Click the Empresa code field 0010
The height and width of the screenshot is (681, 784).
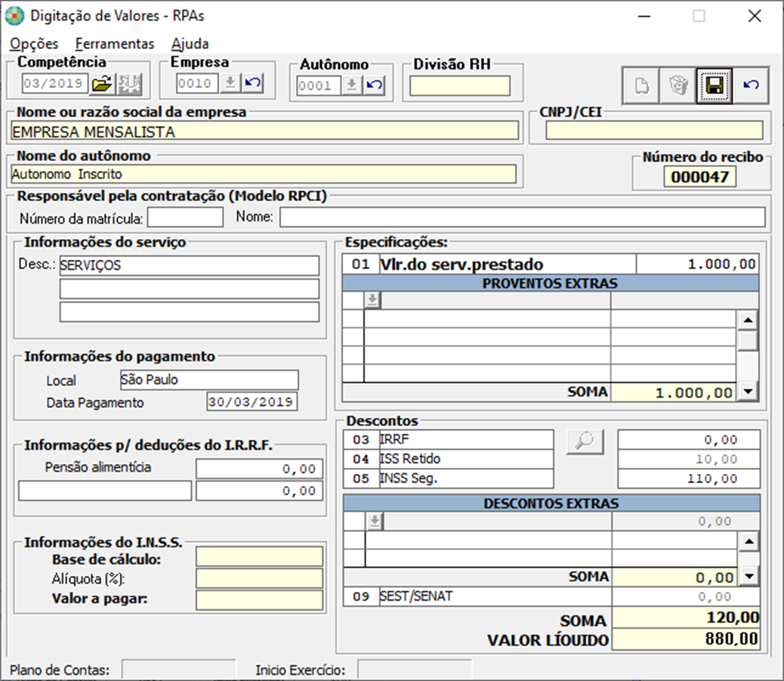click(197, 83)
